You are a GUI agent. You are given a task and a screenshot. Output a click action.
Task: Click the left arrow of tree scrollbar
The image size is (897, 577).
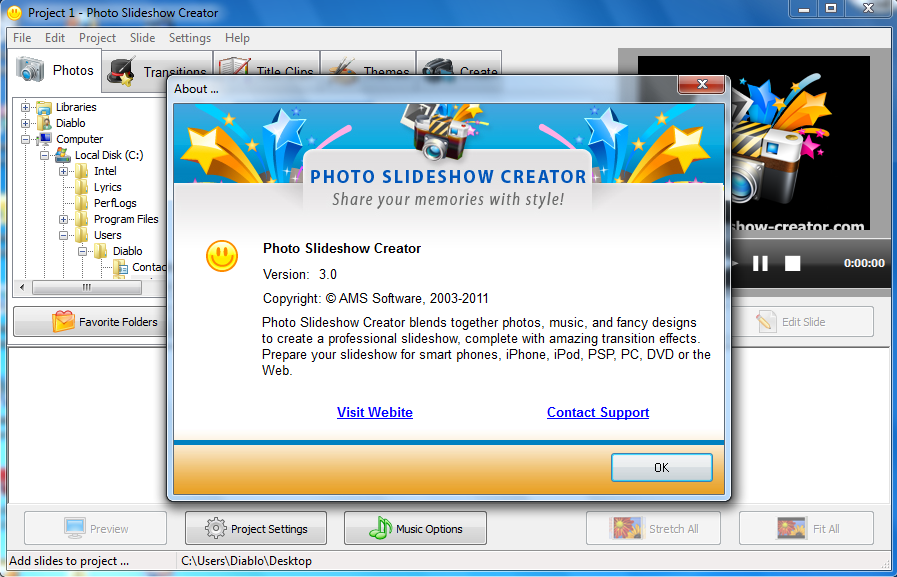pos(22,287)
